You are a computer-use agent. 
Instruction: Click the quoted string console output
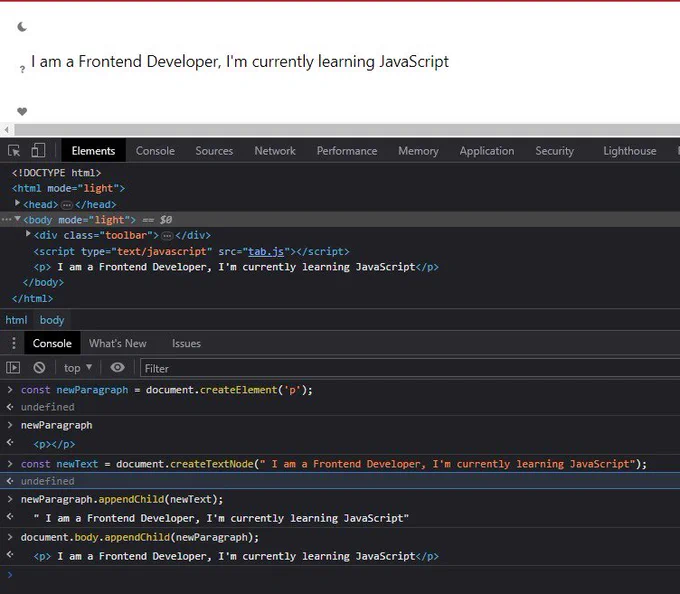[221, 519]
